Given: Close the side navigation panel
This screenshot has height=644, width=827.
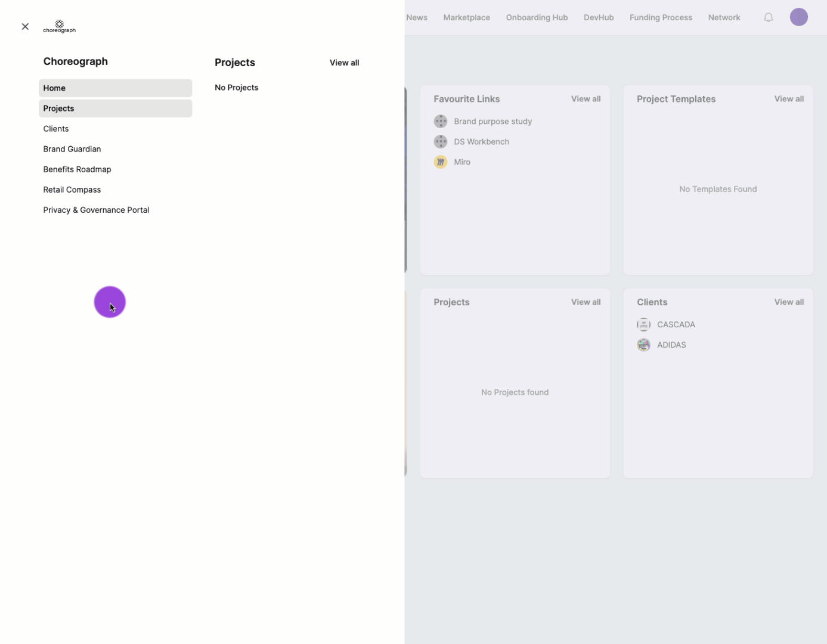Looking at the screenshot, I should [x=25, y=26].
